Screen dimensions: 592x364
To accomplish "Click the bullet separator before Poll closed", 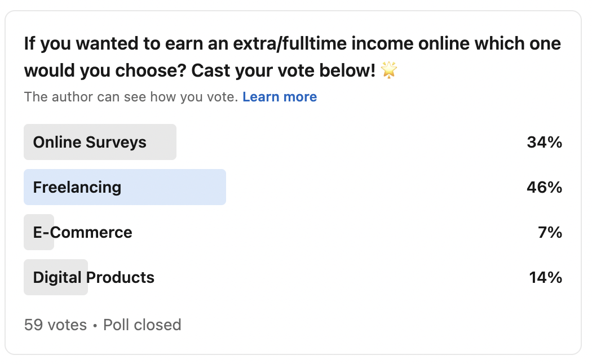I will [x=95, y=325].
